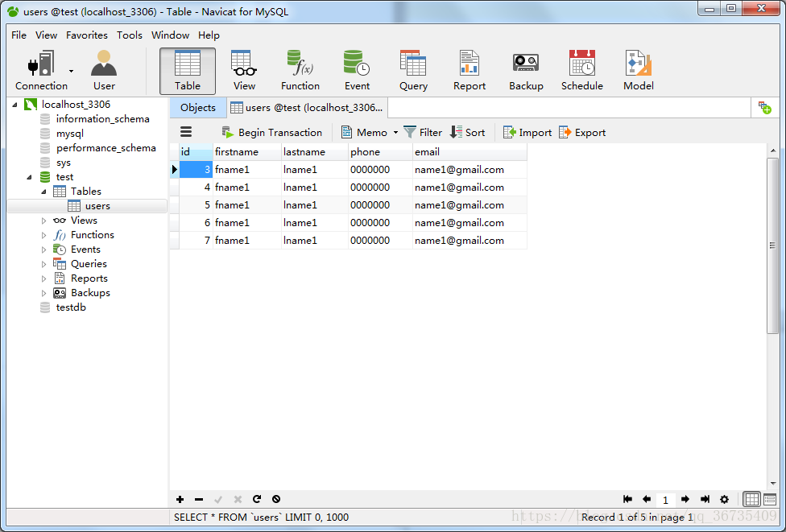Go to the next page arrow
This screenshot has width=786, height=532.
click(x=685, y=499)
